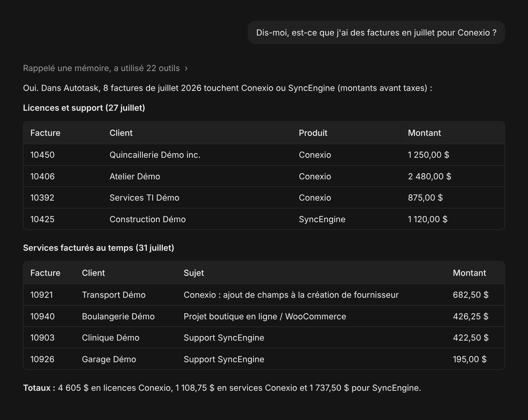This screenshot has width=528, height=420.
Task: Click the amount "195,00 $"
Action: pyautogui.click(x=469, y=359)
